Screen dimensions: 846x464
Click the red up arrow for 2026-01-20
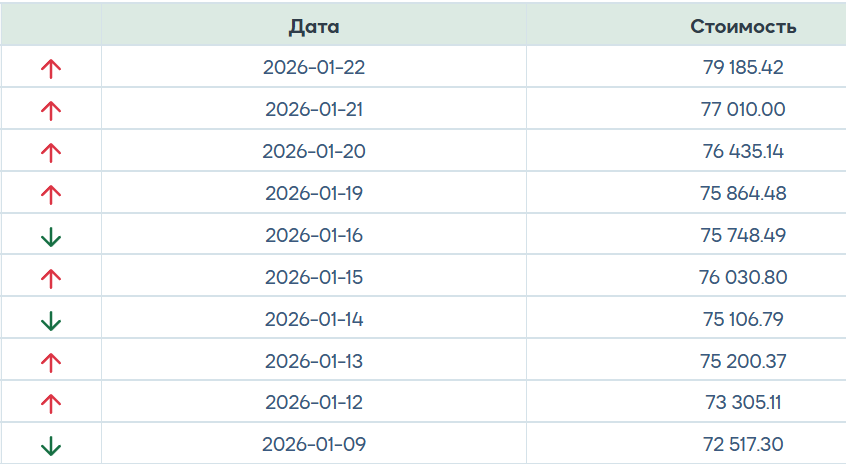pos(51,153)
